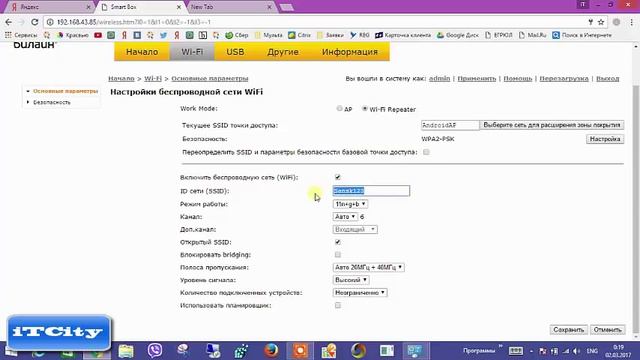Screen dimensions: 640x360
Task: Open the Mail.Ru bookmark
Action: tap(532, 36)
